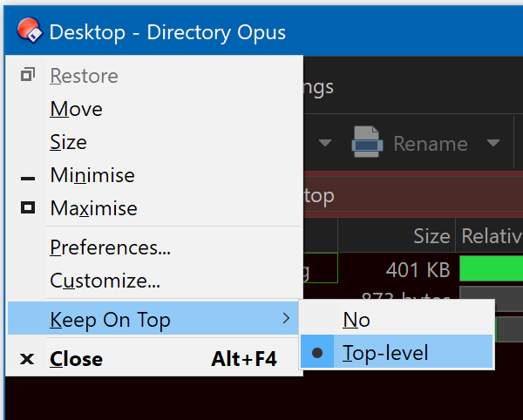Screen dimensions: 523x420
Task: Open the dropdown arrow left of Rename icon
Action: click(x=325, y=143)
